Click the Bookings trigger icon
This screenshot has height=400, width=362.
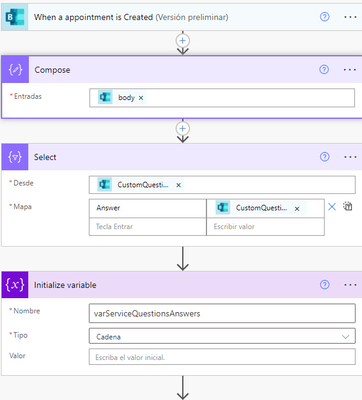(15, 17)
